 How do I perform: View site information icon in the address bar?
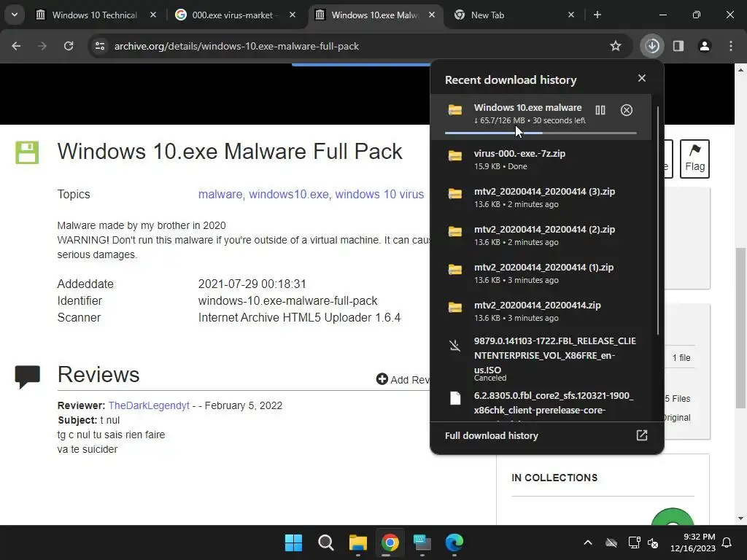(x=100, y=46)
